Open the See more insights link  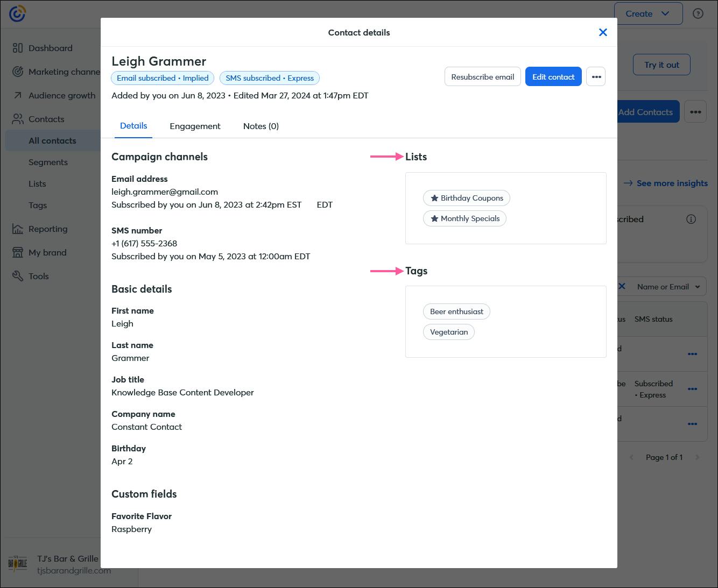666,183
